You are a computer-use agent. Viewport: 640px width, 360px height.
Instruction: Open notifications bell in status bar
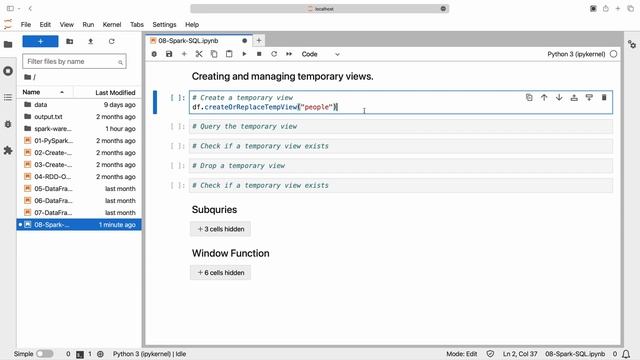(x=626, y=354)
